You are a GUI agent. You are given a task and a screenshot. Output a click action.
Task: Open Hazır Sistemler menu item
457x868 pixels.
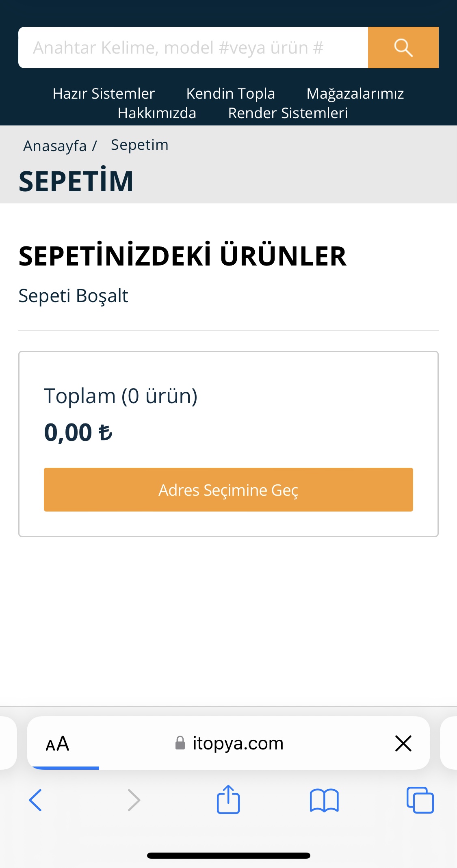point(104,93)
